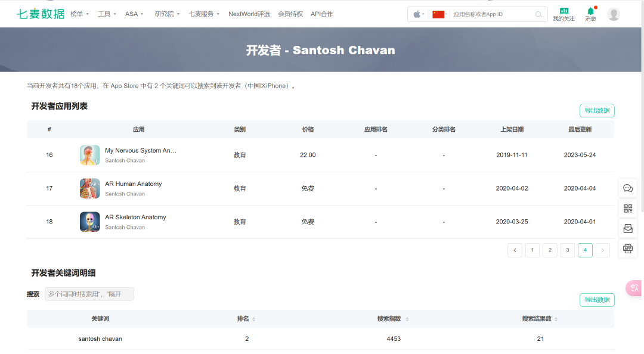
Task: Open the 消息 notification bell
Action: (x=590, y=14)
